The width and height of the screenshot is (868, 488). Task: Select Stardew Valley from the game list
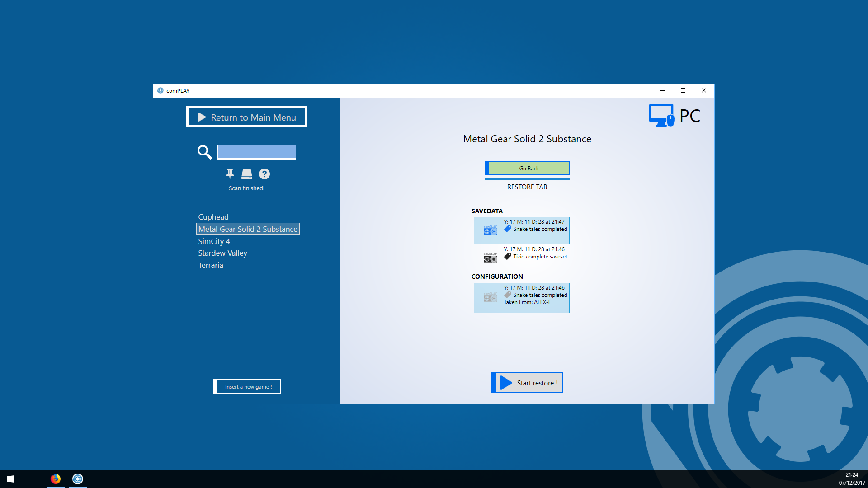pyautogui.click(x=222, y=253)
